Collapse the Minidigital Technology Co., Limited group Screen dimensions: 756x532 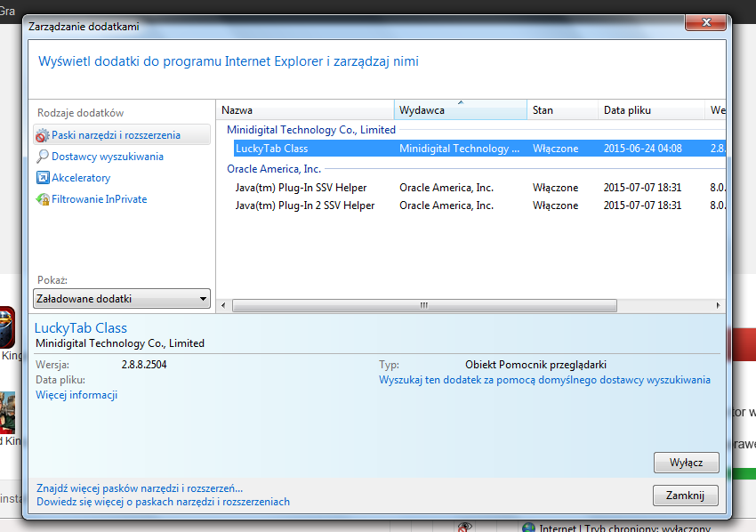coord(311,130)
